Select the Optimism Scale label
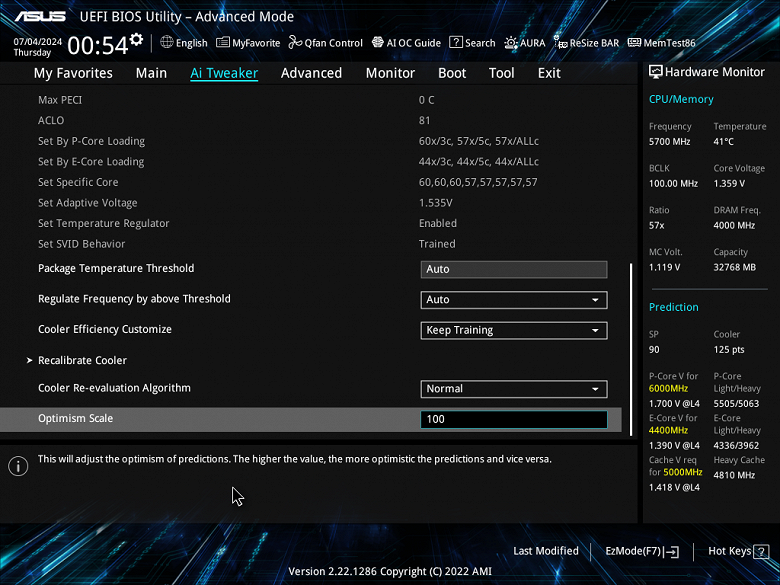780x585 pixels. tap(76, 418)
